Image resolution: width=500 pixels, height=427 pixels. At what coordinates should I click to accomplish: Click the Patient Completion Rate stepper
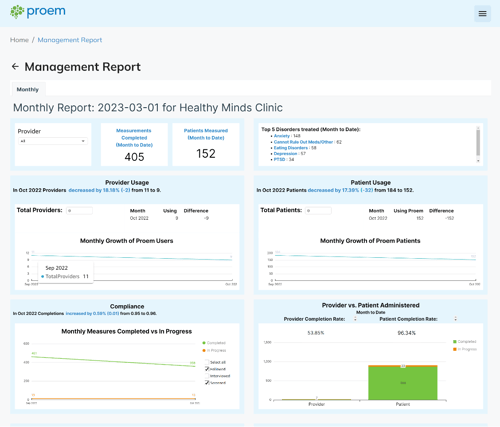(x=455, y=319)
